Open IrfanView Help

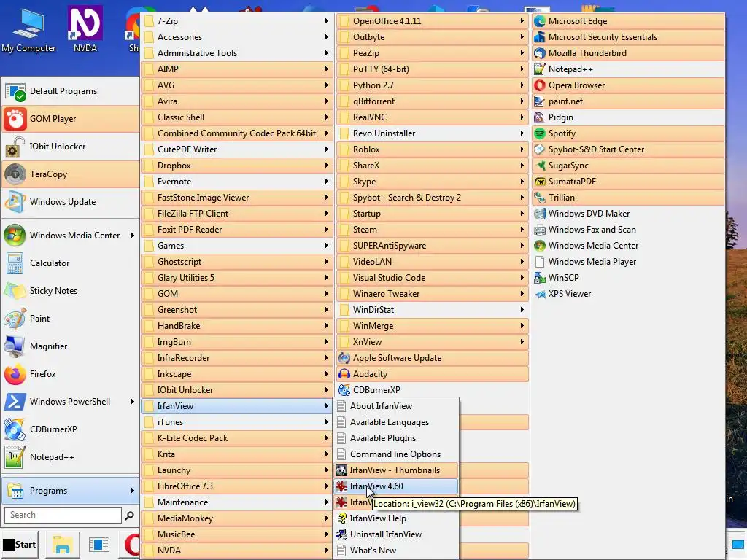[x=396, y=518]
